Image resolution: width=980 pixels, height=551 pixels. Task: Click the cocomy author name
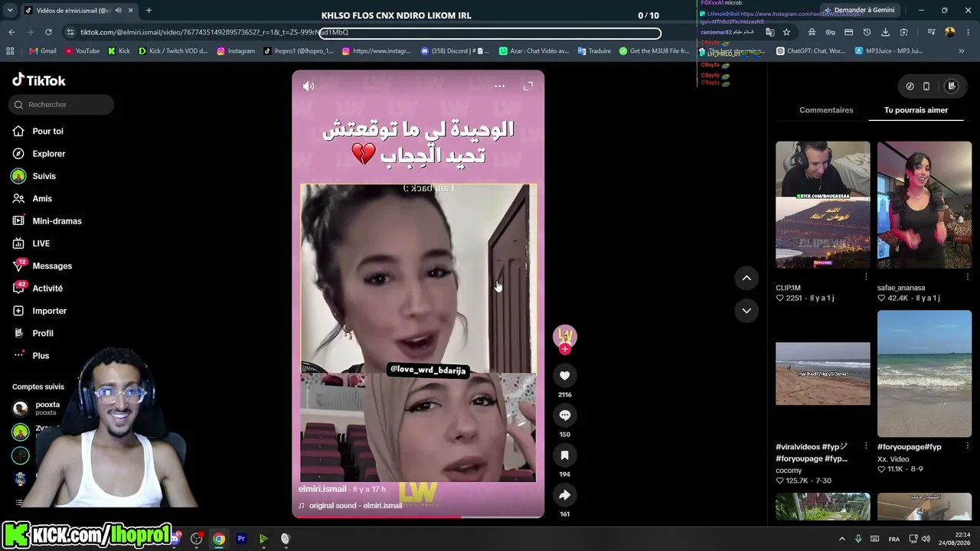pos(789,471)
